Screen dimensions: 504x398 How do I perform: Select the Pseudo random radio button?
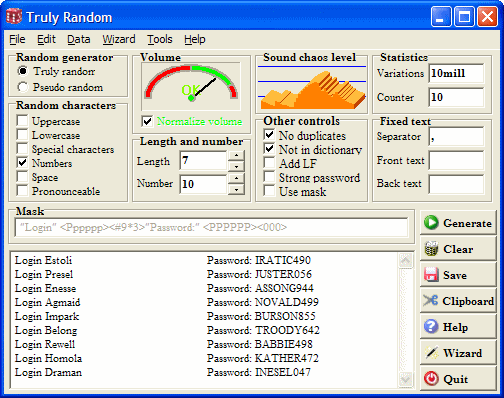(23, 87)
